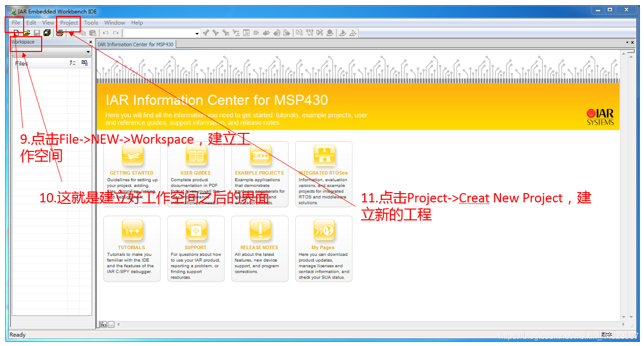Expand the Workspace configuration dropdown

point(88,52)
